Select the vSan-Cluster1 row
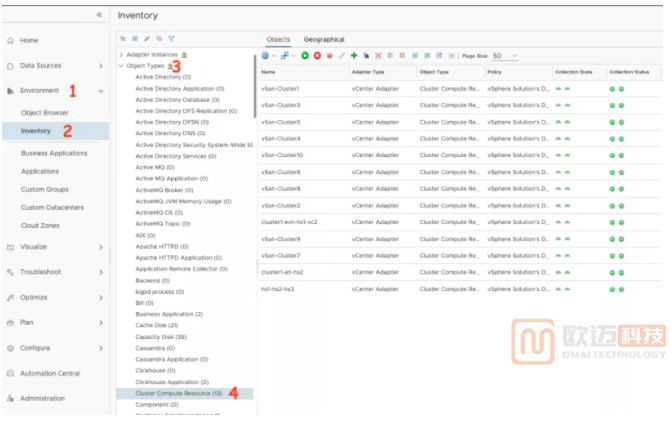The image size is (669, 421). coord(460,89)
